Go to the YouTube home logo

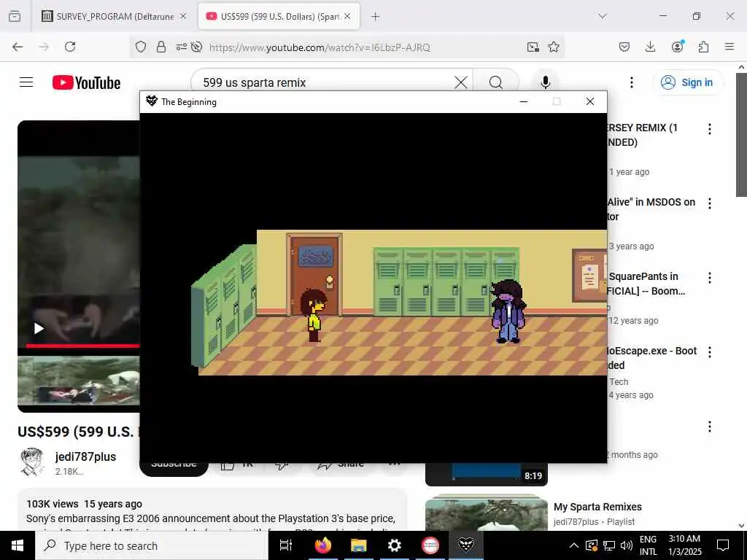[x=86, y=83]
